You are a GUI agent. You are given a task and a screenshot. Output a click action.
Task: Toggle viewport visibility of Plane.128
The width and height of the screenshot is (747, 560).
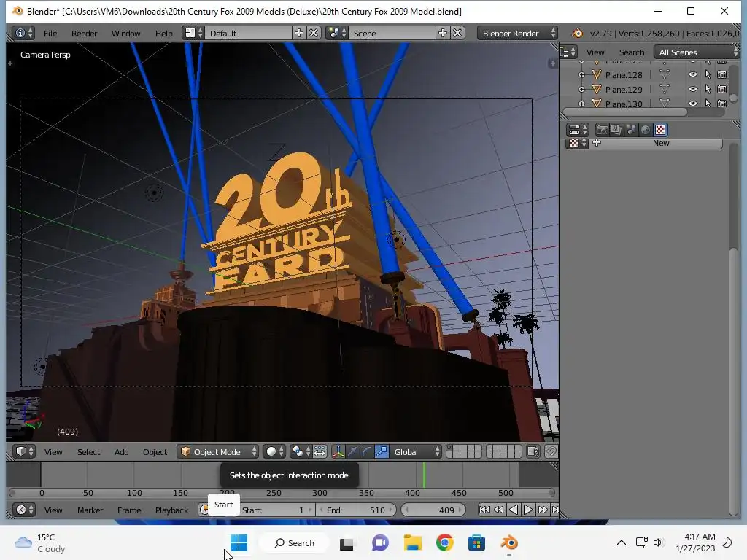click(693, 74)
